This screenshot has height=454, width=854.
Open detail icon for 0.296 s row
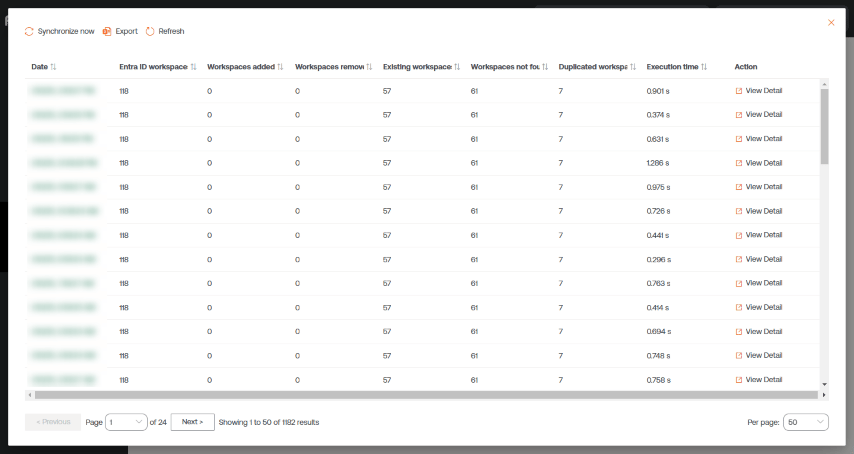(739, 259)
